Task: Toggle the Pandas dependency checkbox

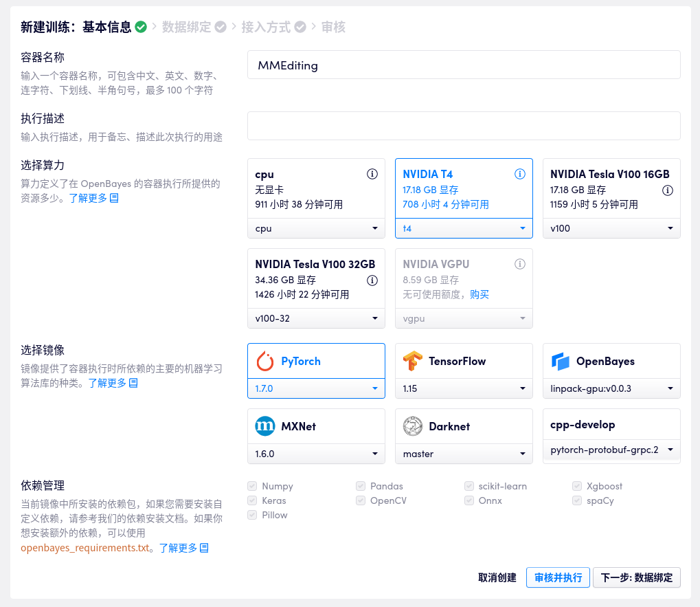Action: click(361, 486)
